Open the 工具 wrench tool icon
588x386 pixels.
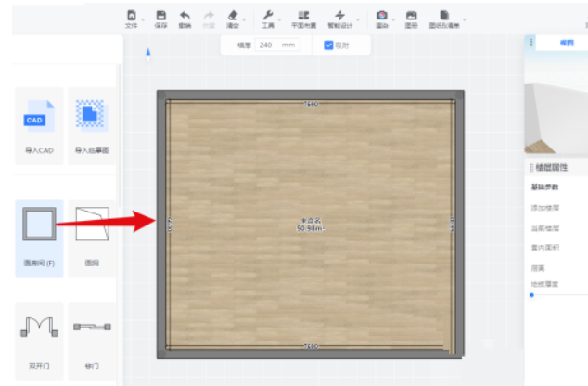click(x=268, y=16)
